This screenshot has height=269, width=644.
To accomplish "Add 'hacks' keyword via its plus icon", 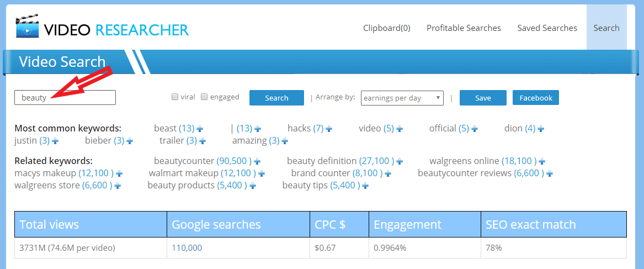I will [x=329, y=129].
